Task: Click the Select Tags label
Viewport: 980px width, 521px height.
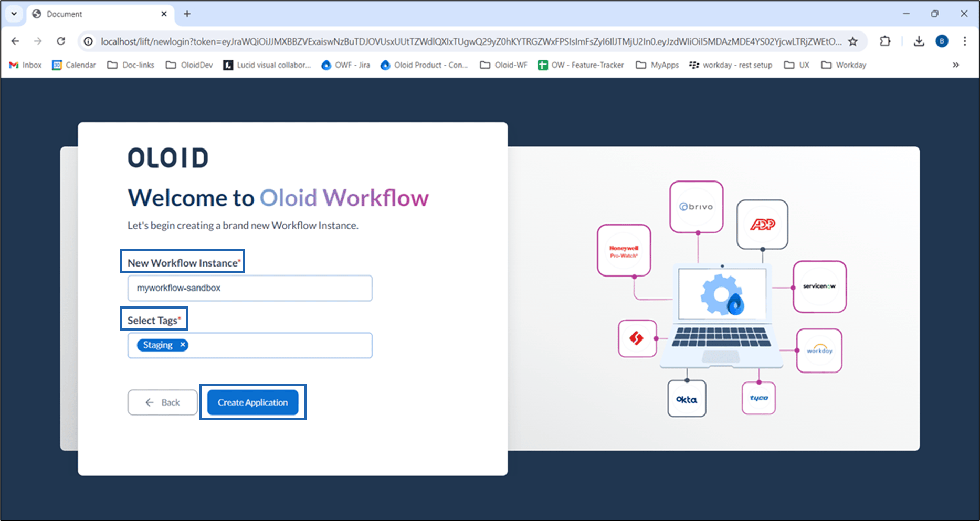Action: coord(154,320)
